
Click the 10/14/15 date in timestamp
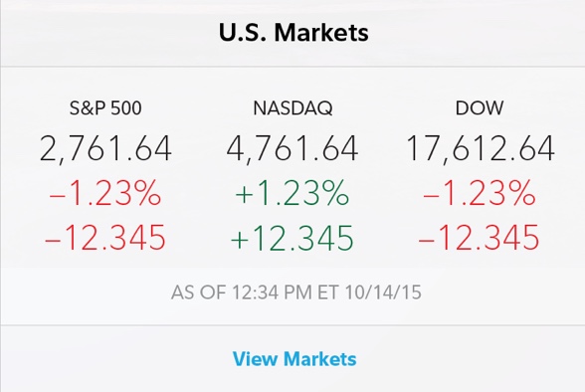(383, 293)
